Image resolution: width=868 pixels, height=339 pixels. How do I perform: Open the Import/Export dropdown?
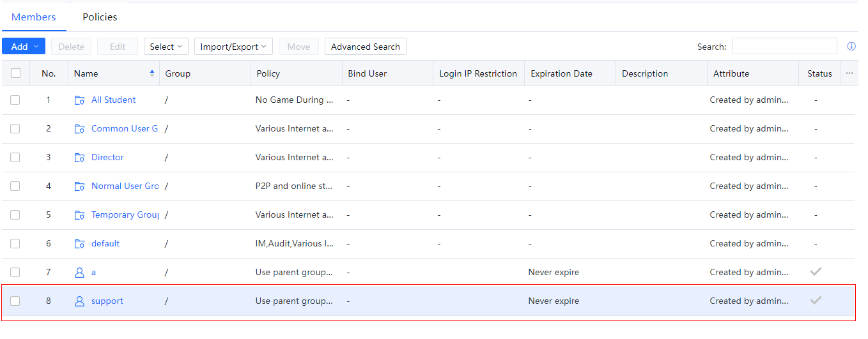pos(233,47)
